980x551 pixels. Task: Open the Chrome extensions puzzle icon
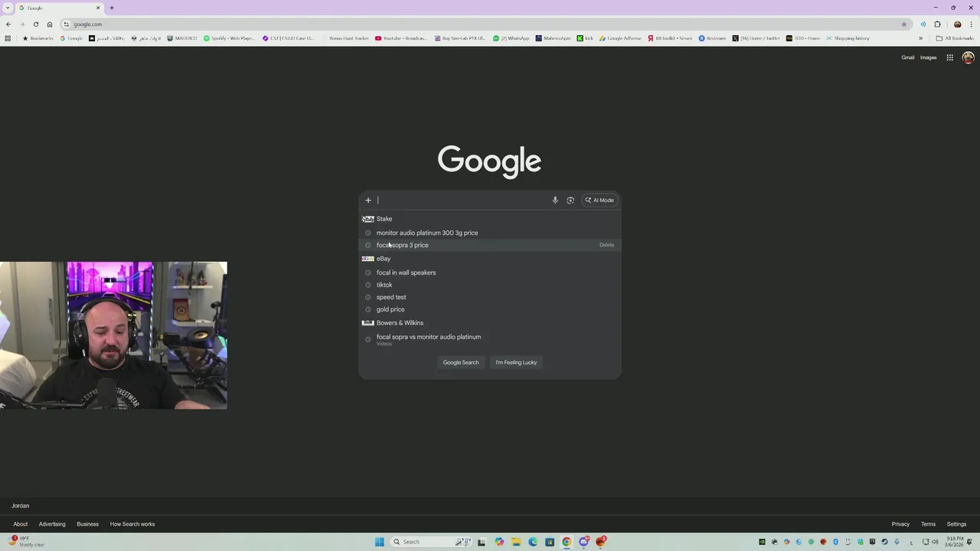pos(937,24)
